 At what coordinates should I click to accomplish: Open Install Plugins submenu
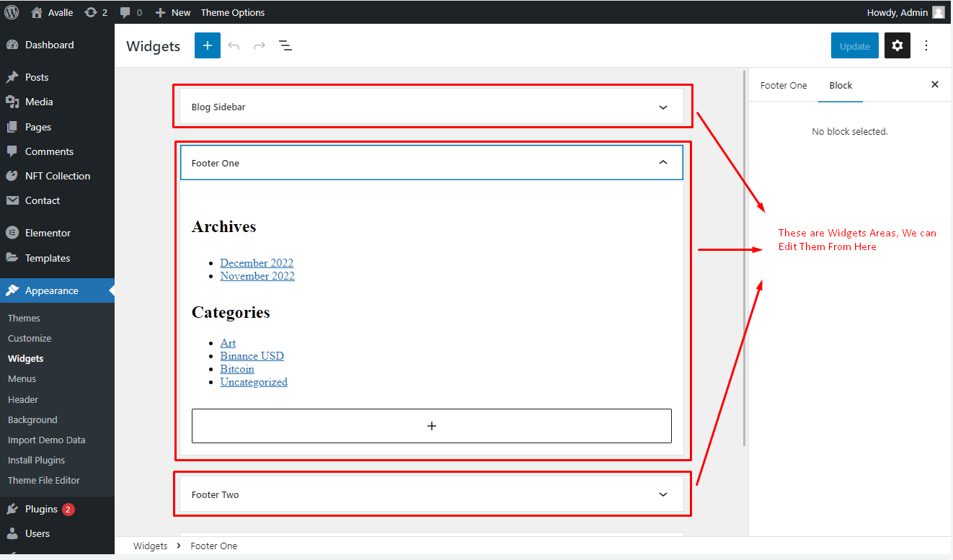coord(36,460)
